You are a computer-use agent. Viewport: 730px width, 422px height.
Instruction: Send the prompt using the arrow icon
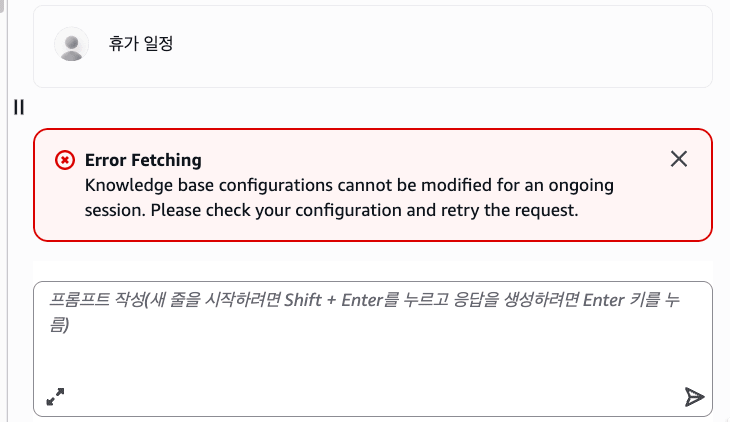coord(694,398)
